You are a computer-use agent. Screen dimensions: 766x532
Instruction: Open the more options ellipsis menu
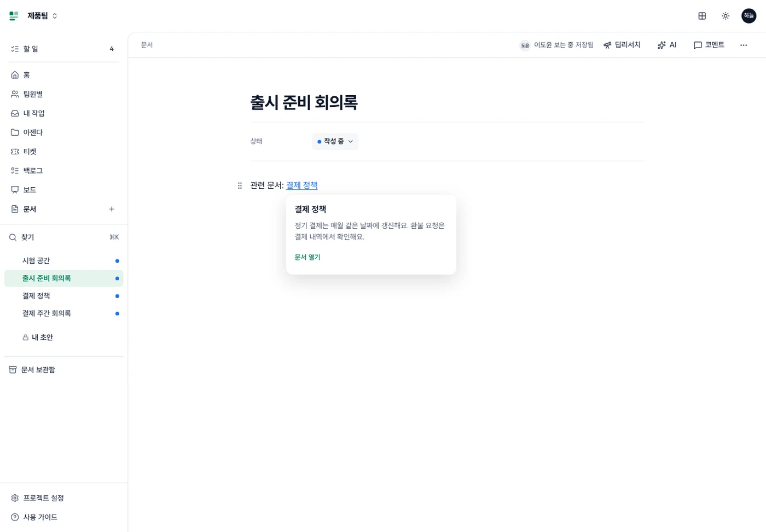click(744, 45)
